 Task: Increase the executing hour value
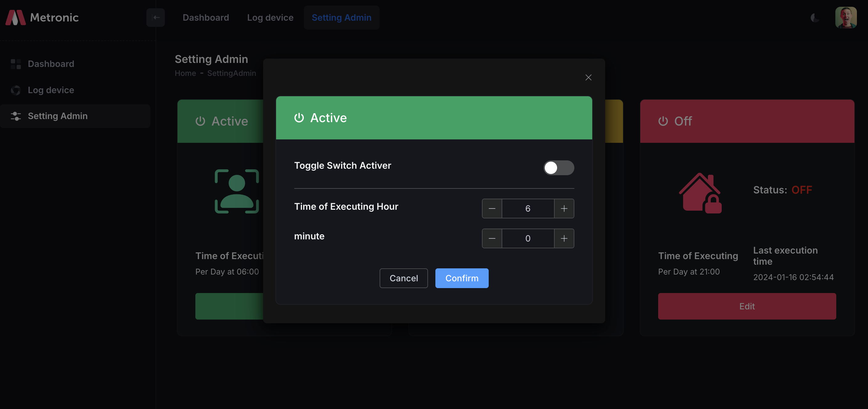coord(564,209)
